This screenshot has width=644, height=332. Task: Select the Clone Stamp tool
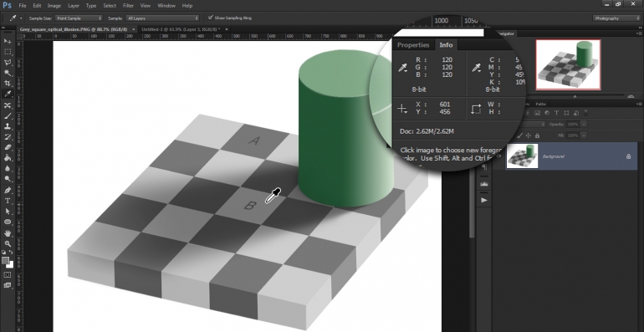(x=8, y=126)
